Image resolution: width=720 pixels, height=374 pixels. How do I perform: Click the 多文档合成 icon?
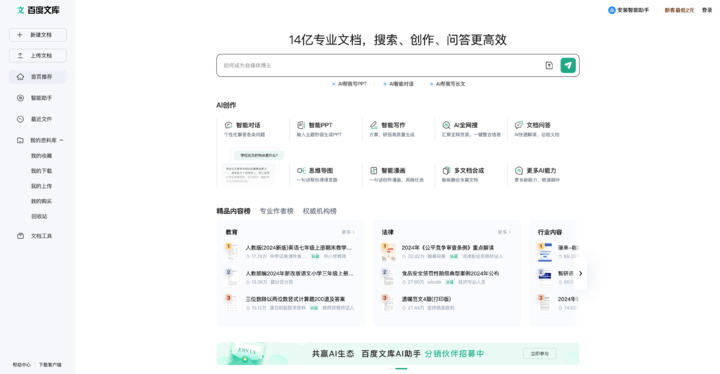click(446, 170)
